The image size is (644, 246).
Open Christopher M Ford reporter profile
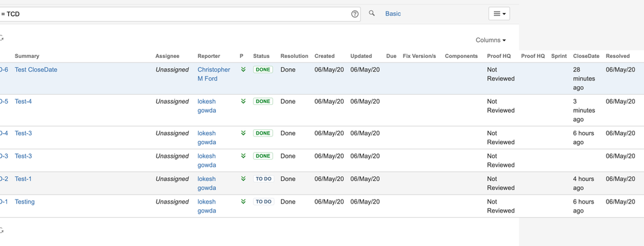(213, 74)
